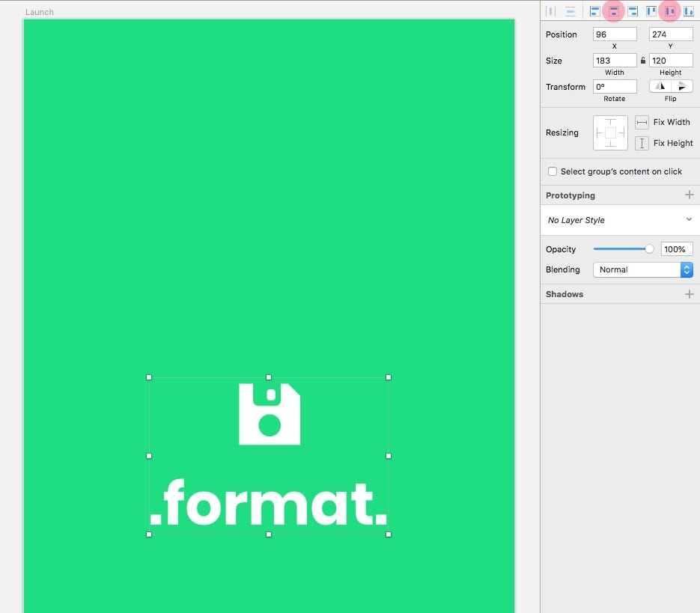This screenshot has width=700, height=613.
Task: Click the bottom-center selection handle
Action: pyautogui.click(x=269, y=534)
